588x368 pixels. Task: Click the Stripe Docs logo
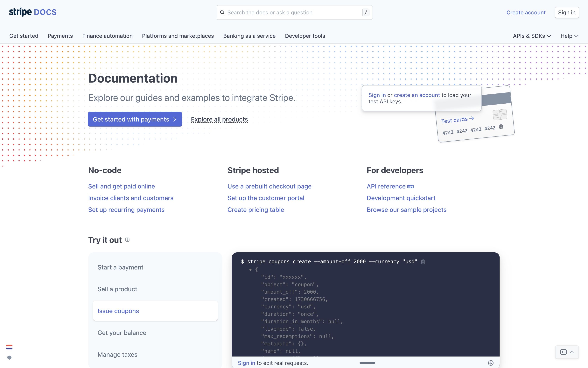point(33,12)
